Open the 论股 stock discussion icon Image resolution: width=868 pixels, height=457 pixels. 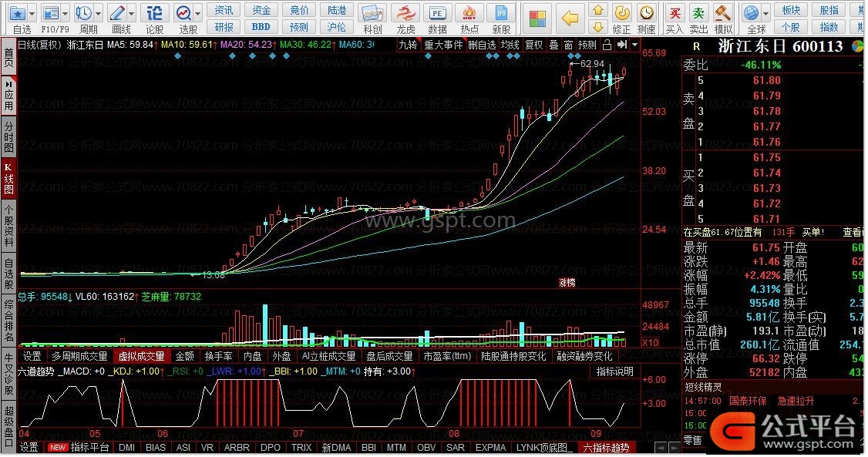coord(154,13)
